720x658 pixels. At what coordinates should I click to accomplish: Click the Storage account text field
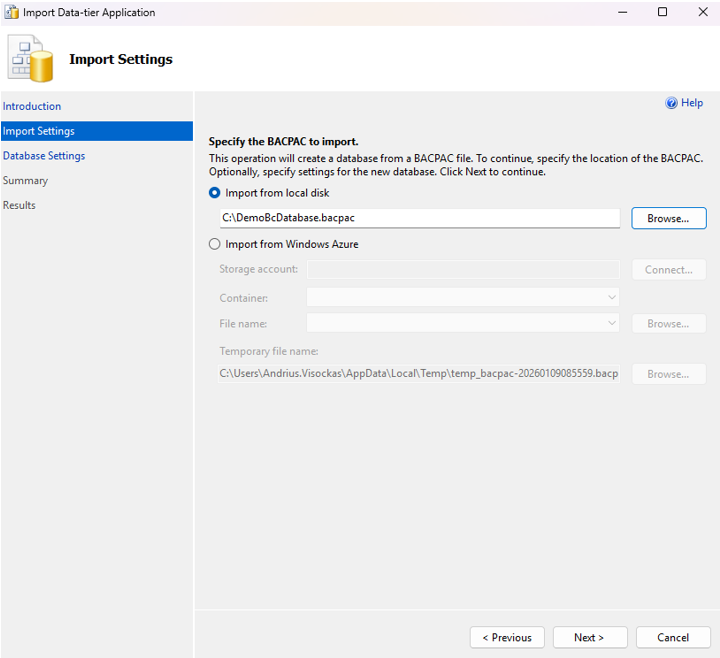(463, 269)
